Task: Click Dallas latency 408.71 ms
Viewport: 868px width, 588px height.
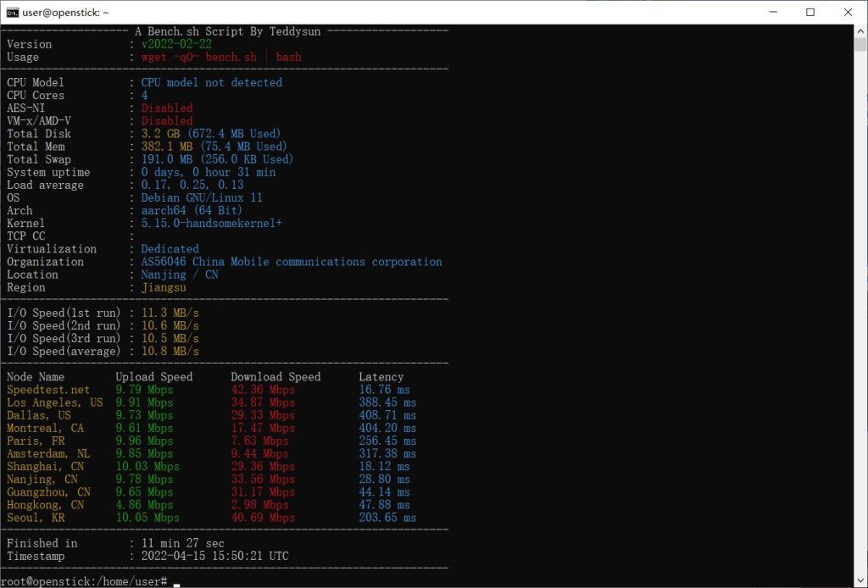Action: 387,415
